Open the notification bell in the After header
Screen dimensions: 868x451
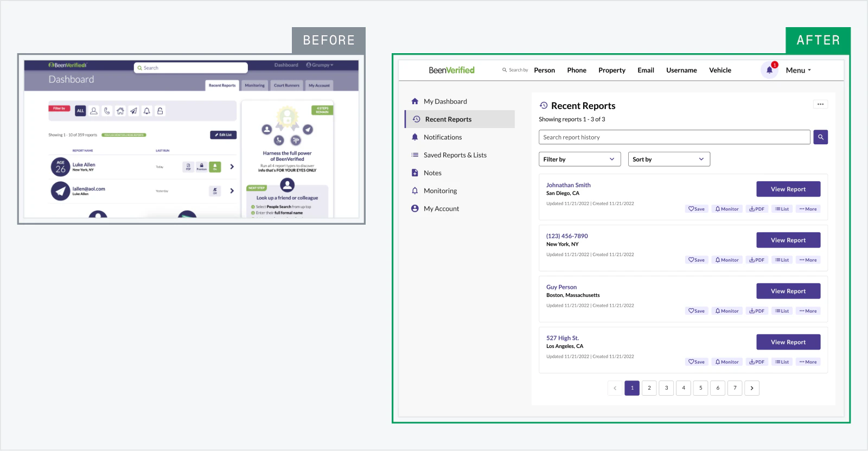[769, 70]
